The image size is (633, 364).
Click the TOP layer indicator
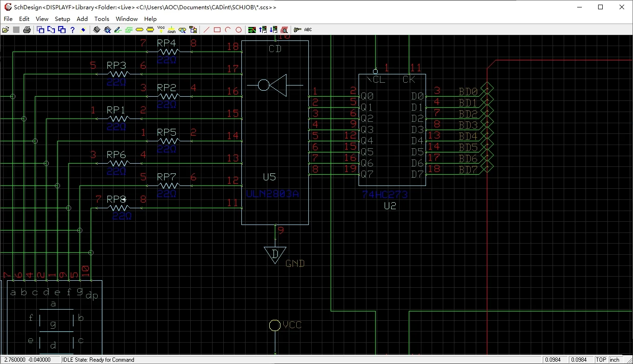pyautogui.click(x=600, y=359)
